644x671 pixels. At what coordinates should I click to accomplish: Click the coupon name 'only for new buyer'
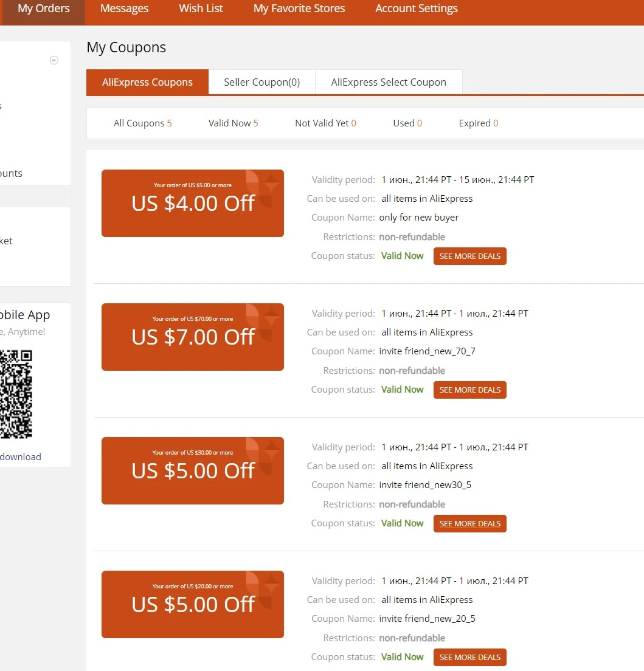[x=419, y=218]
